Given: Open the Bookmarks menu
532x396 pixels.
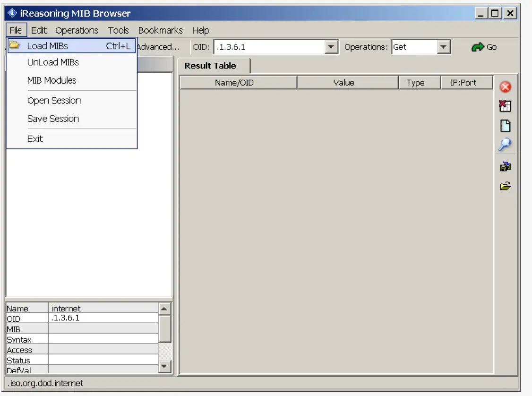Looking at the screenshot, I should [x=160, y=30].
